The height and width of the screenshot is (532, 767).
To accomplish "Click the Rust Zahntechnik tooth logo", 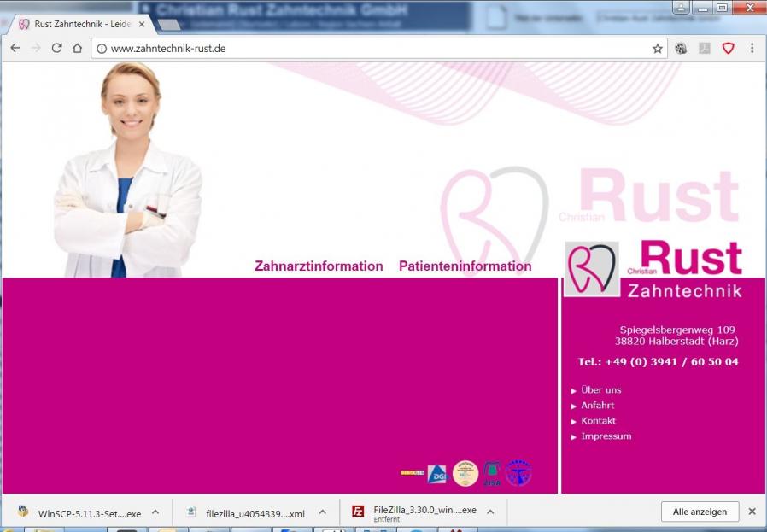I will (x=592, y=269).
